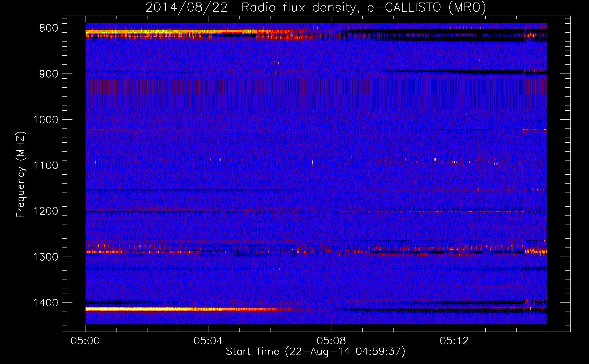The image size is (589, 364).
Task: Click the 'Start Time (22-Aug-14 04:59:37)' caption
Action: point(316,352)
